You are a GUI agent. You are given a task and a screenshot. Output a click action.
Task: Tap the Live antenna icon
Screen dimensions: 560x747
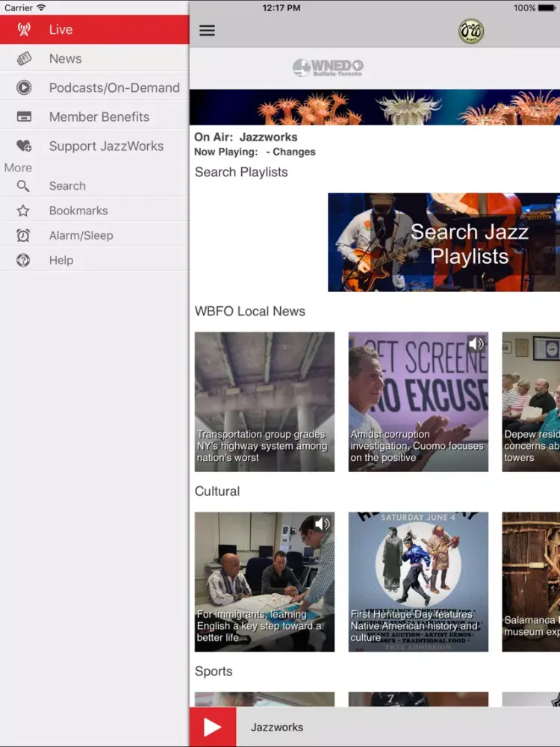point(24,30)
